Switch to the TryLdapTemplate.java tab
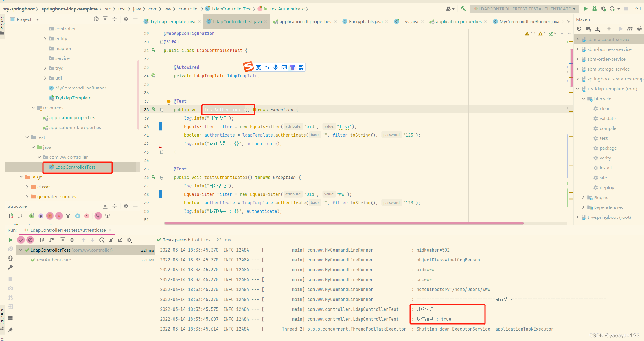Image resolution: width=644 pixels, height=341 pixels. pyautogui.click(x=172, y=21)
